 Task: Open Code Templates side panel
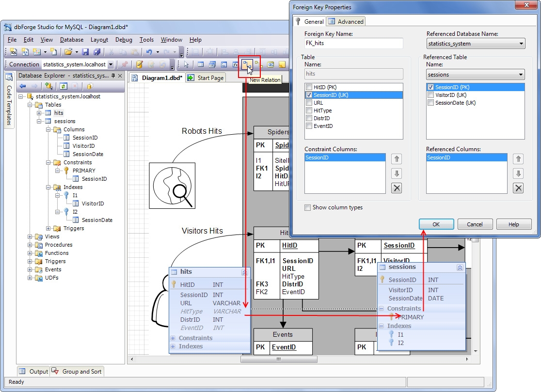point(9,100)
